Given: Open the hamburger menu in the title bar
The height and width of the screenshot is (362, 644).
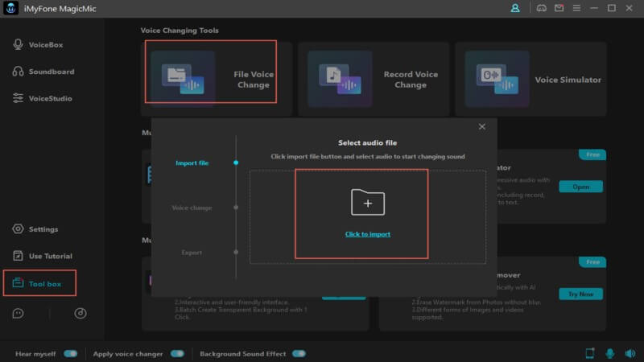Looking at the screenshot, I should tap(576, 8).
